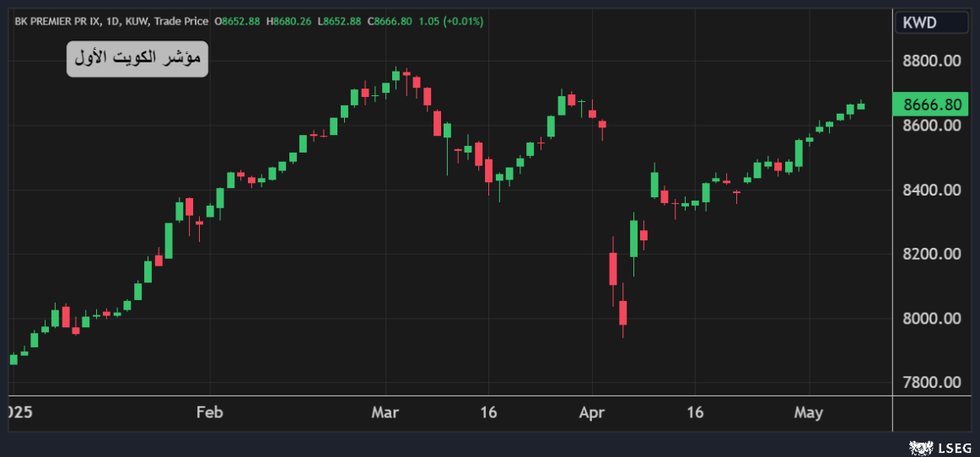Click the +0.01% change value in header

click(460, 21)
